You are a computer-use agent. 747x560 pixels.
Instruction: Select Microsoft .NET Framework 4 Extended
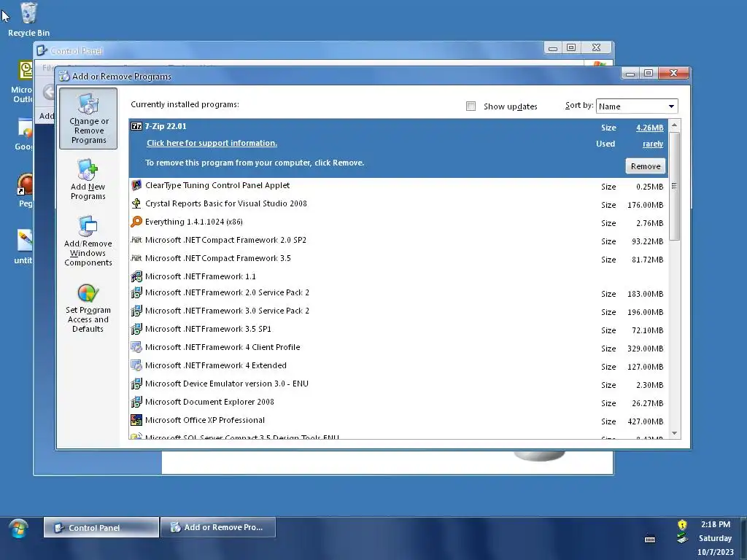[398, 366]
